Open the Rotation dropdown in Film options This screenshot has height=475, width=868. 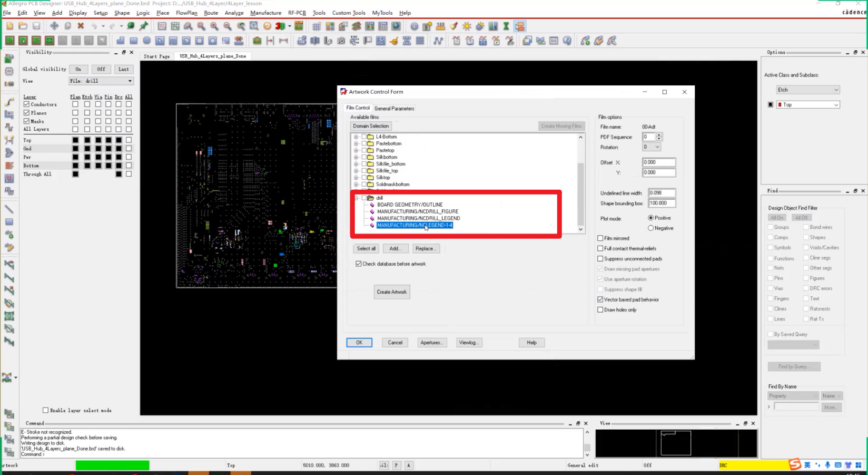click(x=651, y=147)
